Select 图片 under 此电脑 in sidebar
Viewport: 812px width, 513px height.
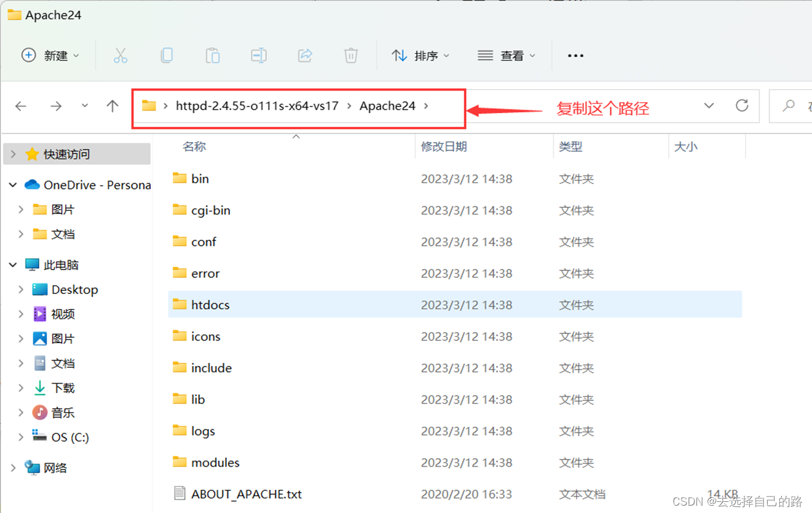click(63, 338)
